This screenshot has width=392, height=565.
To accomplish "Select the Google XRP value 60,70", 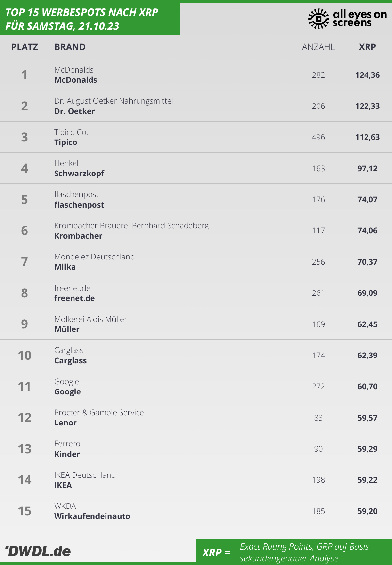I will pos(367,387).
